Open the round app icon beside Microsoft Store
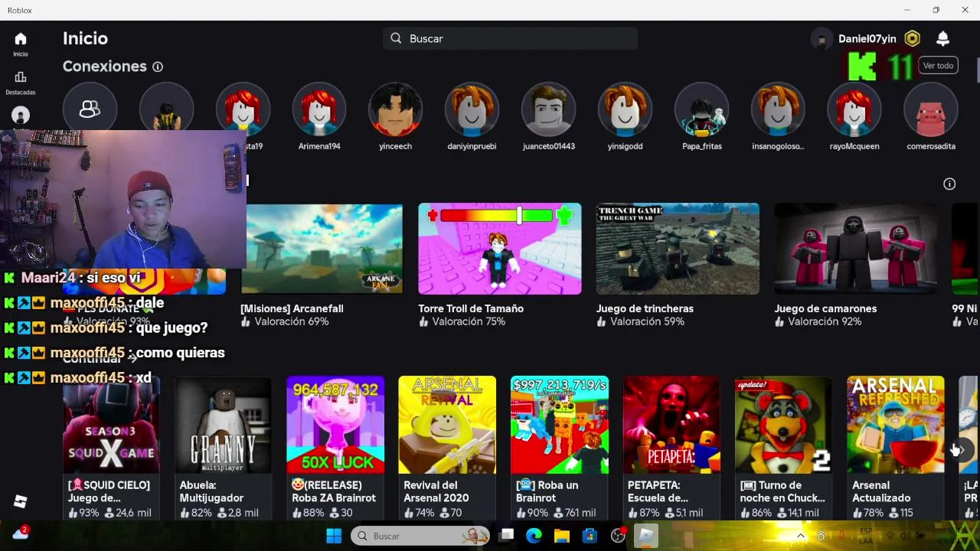This screenshot has height=551, width=980. [618, 536]
